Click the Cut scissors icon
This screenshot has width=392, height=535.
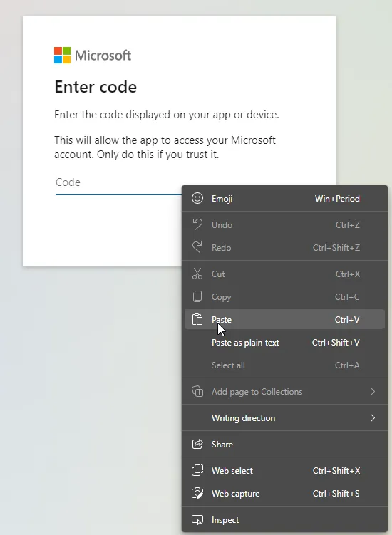[x=197, y=274]
